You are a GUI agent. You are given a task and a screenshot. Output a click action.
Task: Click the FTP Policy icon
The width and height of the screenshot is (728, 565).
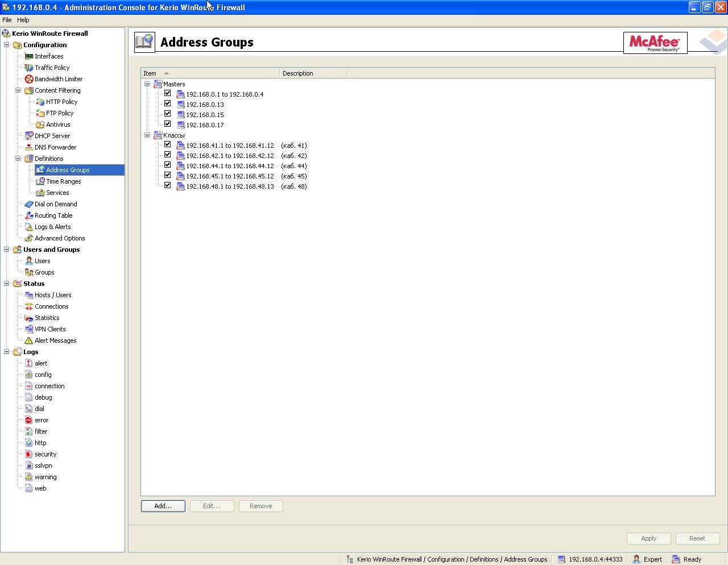point(40,113)
